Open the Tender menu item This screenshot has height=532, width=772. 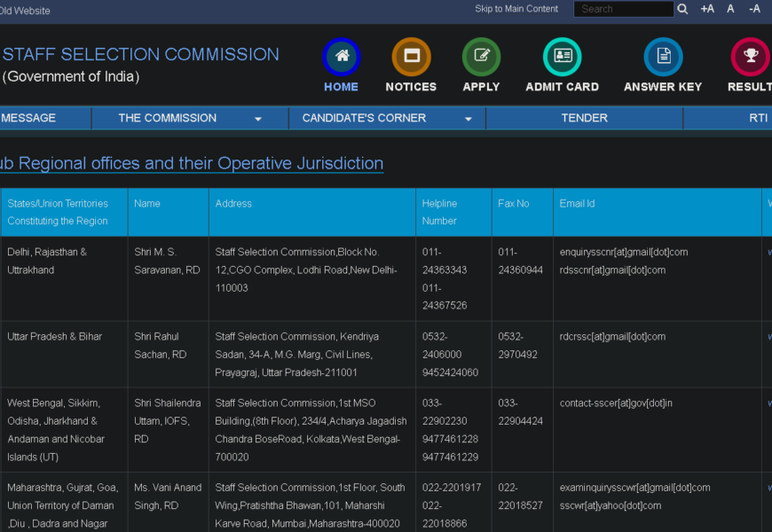click(585, 118)
